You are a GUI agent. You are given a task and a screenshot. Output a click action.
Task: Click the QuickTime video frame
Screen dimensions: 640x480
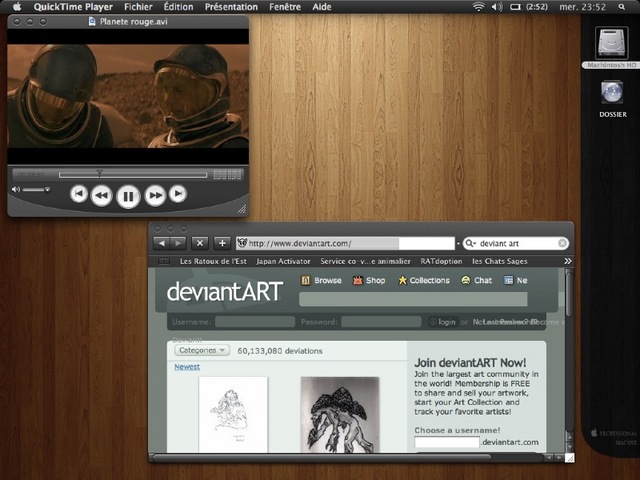coord(128,96)
